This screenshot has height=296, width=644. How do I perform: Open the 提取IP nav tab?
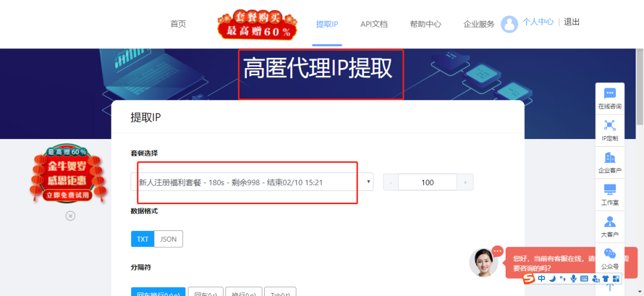(327, 24)
